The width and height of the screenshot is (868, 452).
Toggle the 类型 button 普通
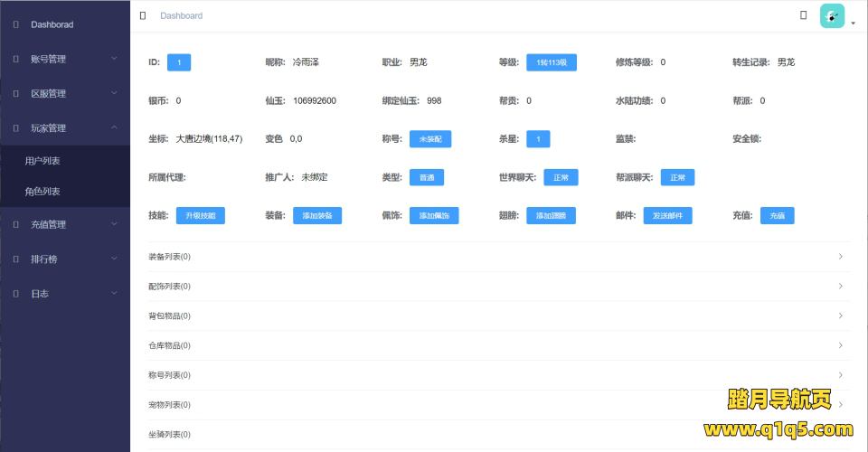point(426,177)
